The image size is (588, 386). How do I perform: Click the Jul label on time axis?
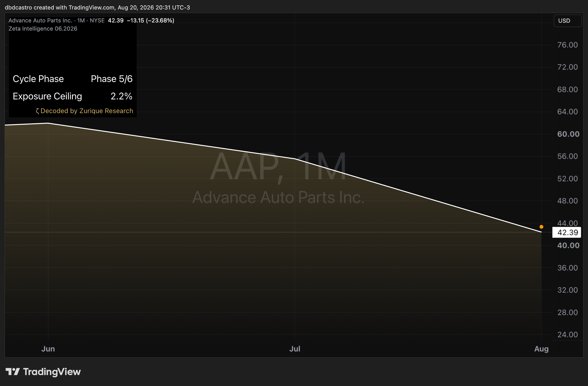click(295, 349)
